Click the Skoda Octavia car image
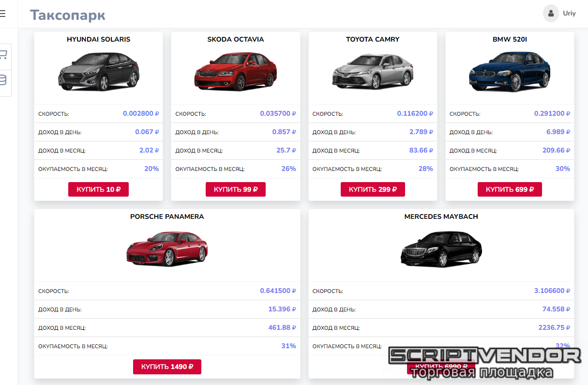Viewport: 588px width, 385px height. coord(236,72)
